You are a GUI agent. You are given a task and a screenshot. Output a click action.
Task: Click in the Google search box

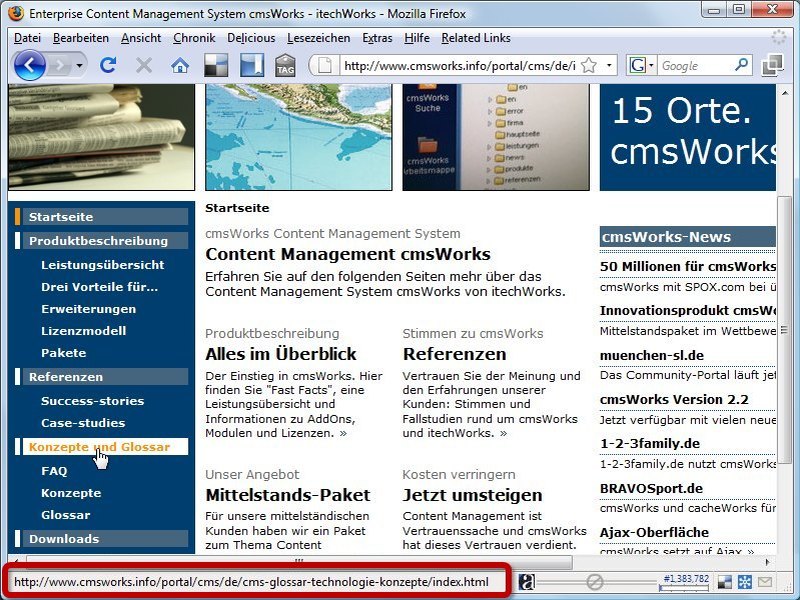pos(696,65)
